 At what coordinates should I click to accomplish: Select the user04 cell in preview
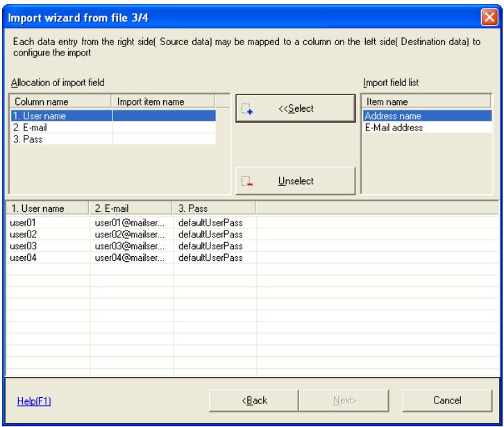48,258
